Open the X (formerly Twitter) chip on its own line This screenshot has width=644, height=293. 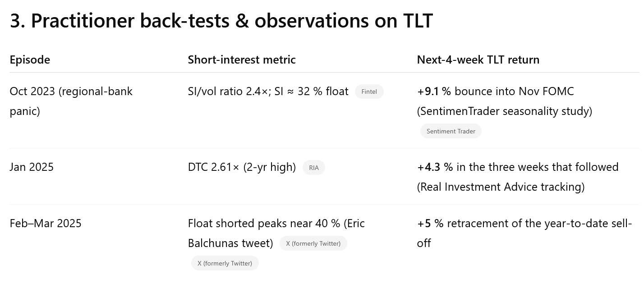(x=225, y=263)
